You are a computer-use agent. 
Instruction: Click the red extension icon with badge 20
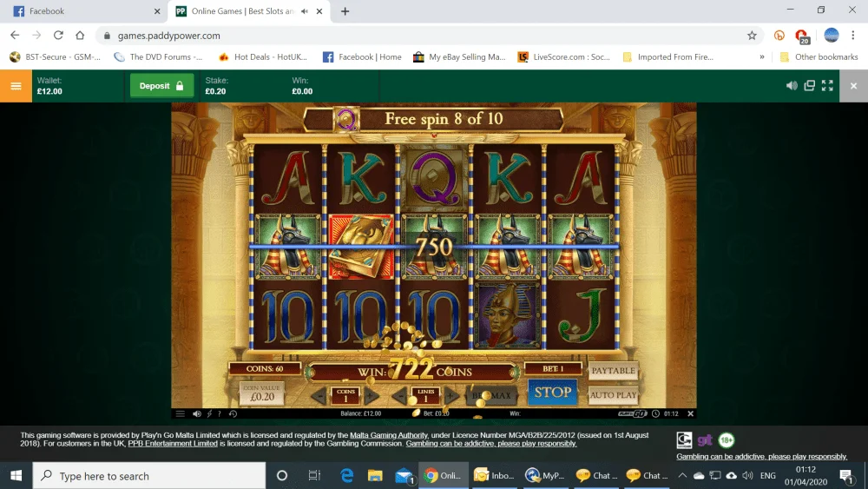pos(801,36)
